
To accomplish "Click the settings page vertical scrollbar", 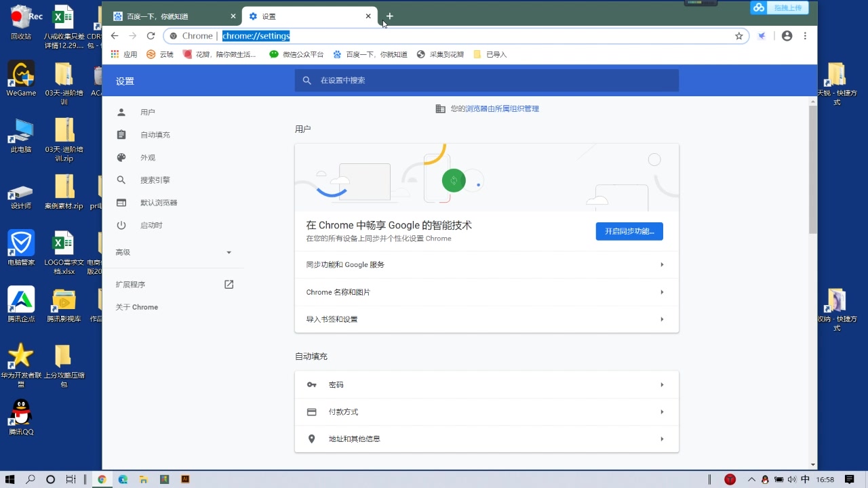I will coord(812,169).
